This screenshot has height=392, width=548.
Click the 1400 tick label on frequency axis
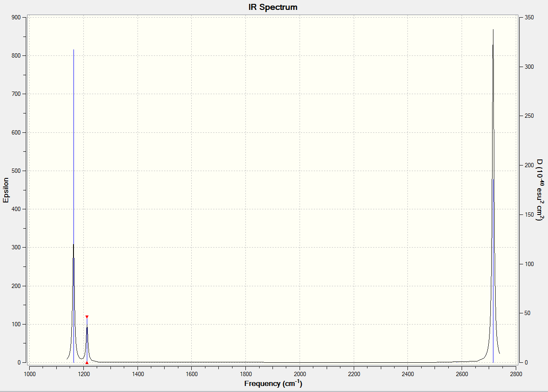pos(138,374)
